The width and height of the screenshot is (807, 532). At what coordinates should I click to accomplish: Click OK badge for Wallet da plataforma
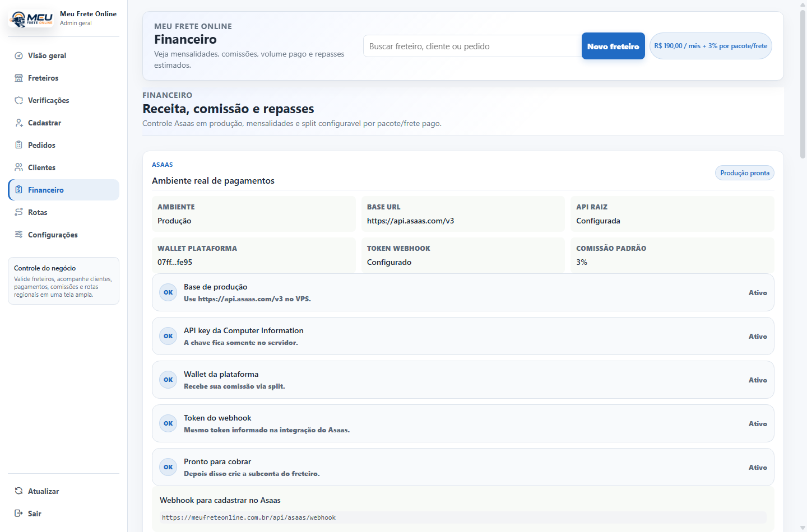pos(168,380)
